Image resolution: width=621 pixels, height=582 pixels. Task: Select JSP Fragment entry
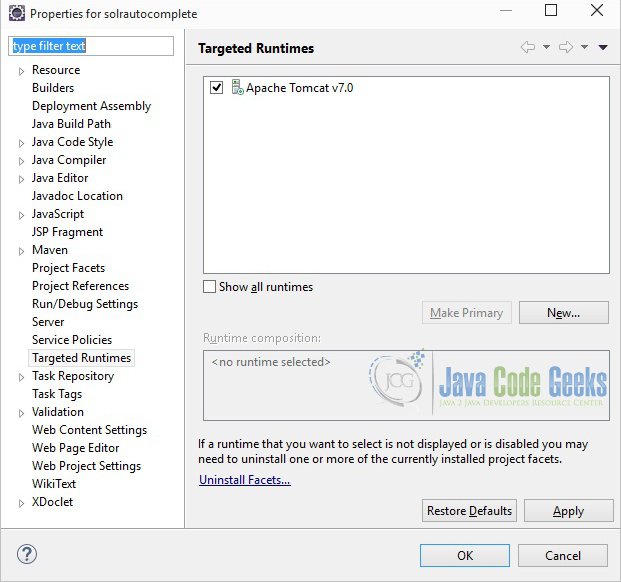pos(67,232)
